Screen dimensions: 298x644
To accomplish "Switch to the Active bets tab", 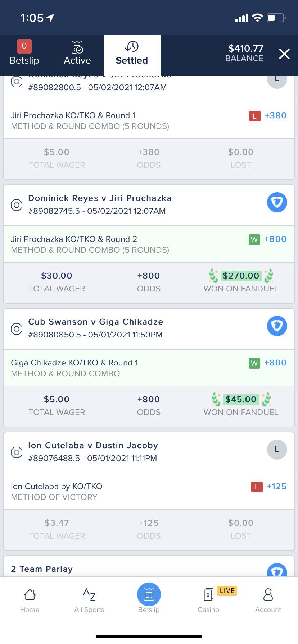I will (77, 54).
